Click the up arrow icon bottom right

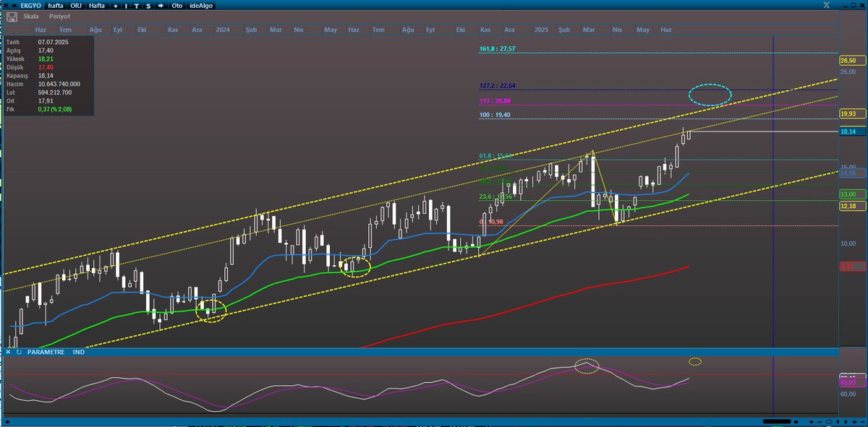click(x=838, y=422)
